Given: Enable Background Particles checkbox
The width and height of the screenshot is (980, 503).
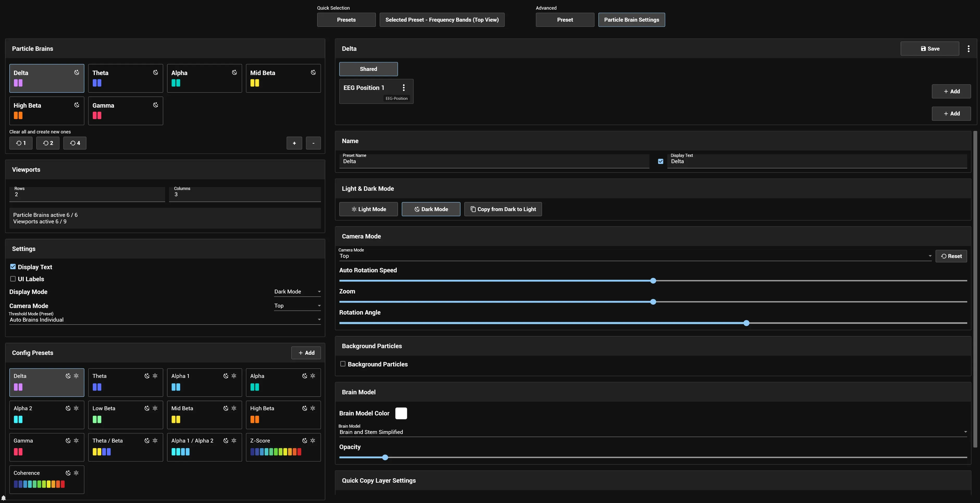Looking at the screenshot, I should coord(343,364).
